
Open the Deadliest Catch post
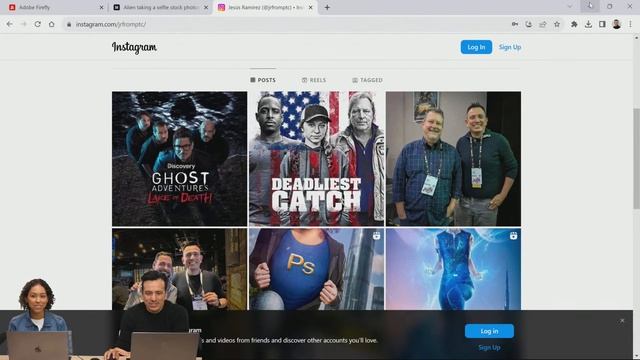pos(316,159)
